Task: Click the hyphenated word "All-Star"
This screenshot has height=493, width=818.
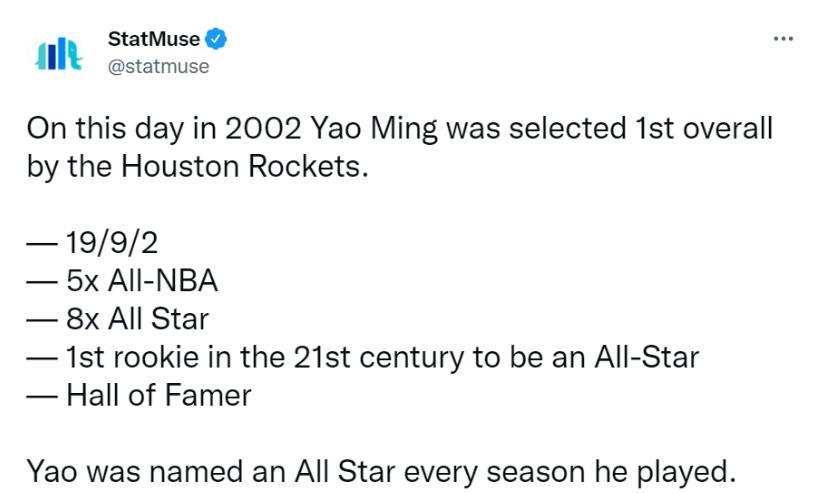Action: tap(646, 357)
